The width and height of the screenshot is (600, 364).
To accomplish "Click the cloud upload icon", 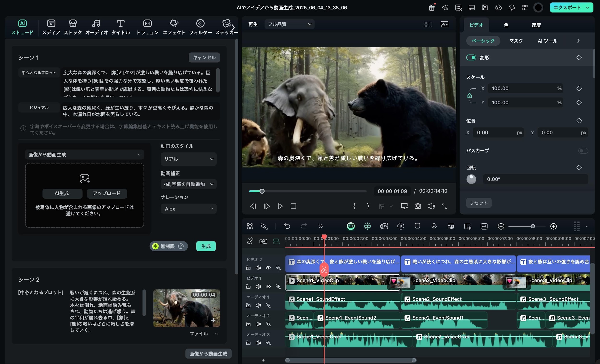I will click(498, 7).
